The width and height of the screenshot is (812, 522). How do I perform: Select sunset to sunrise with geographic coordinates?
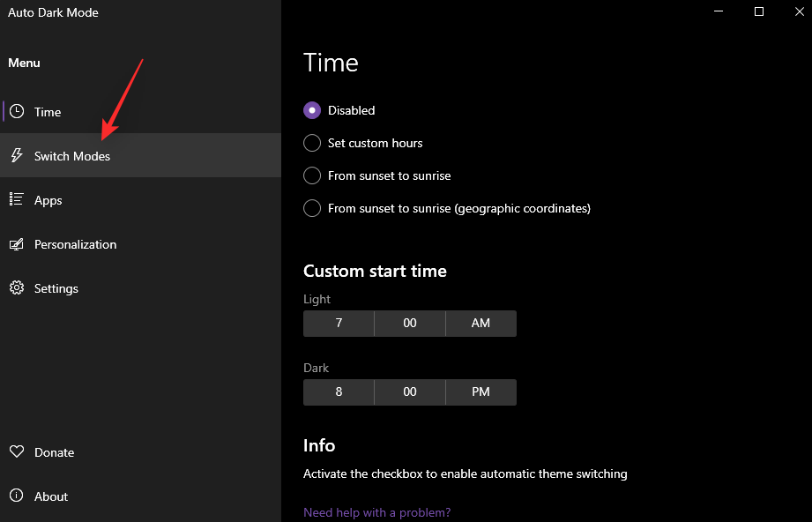[x=311, y=207]
